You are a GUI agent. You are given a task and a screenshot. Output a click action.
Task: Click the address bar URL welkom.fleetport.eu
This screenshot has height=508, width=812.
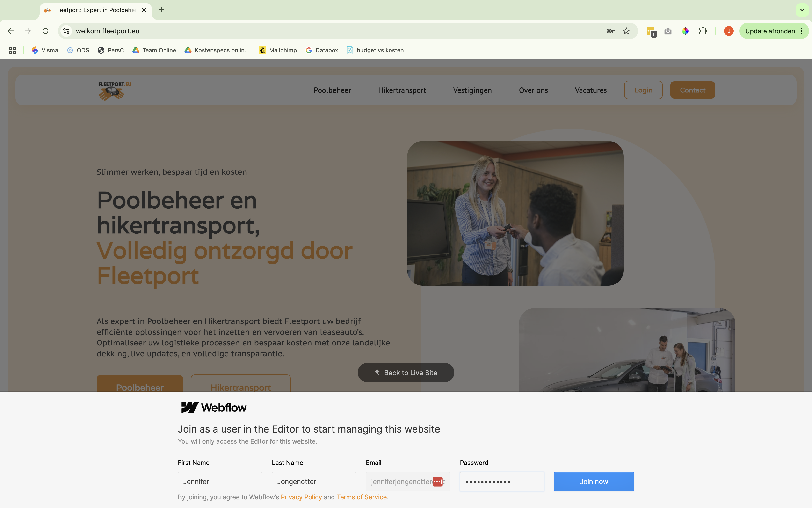(108, 31)
